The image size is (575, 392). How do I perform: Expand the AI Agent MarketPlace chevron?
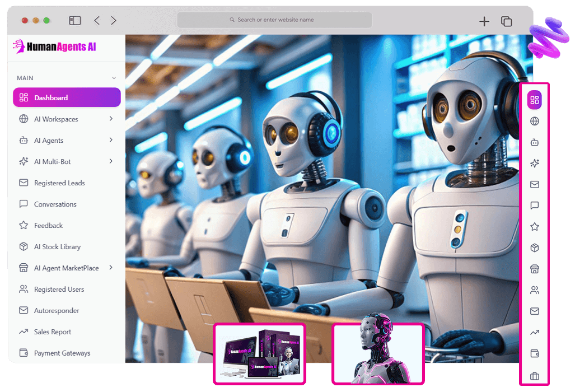111,268
